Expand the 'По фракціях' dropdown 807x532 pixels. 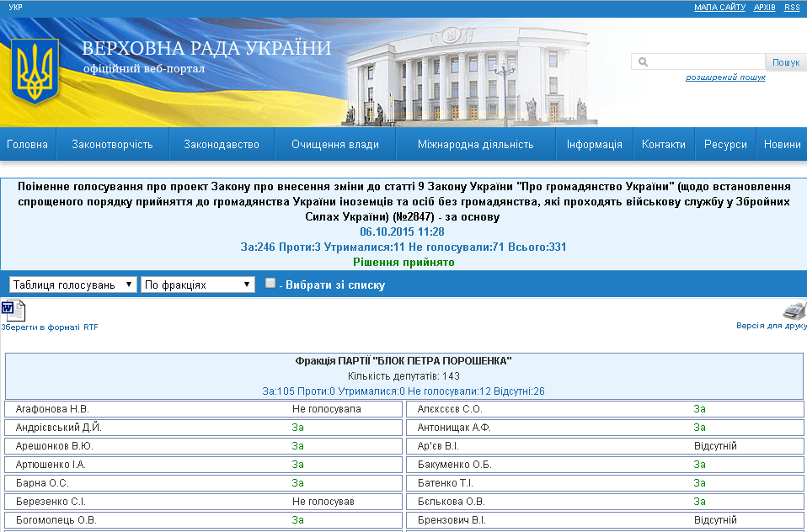[x=198, y=285]
